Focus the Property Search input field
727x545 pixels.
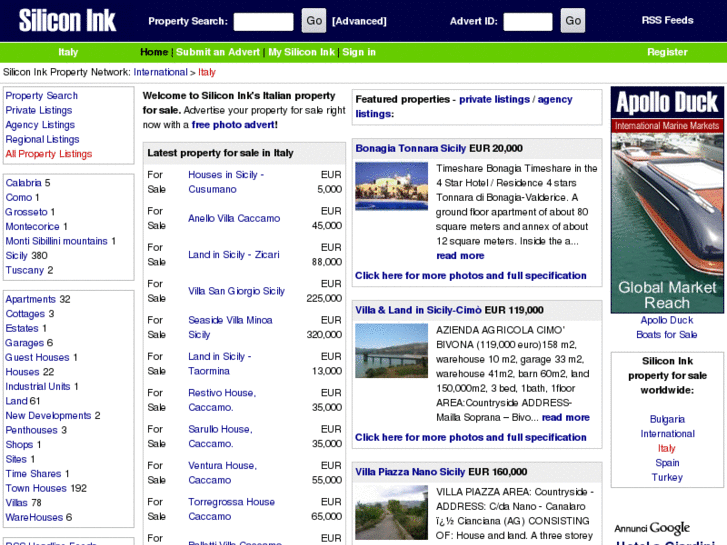point(263,21)
